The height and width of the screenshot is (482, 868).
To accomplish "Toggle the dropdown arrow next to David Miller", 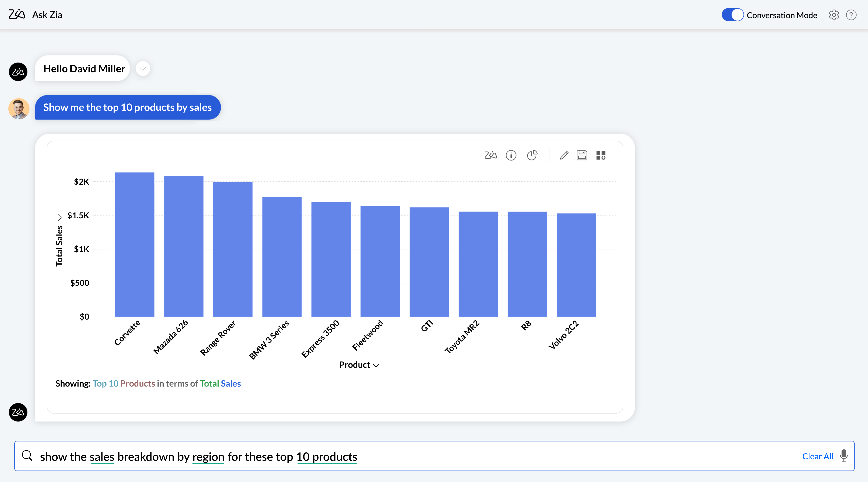I will 142,68.
